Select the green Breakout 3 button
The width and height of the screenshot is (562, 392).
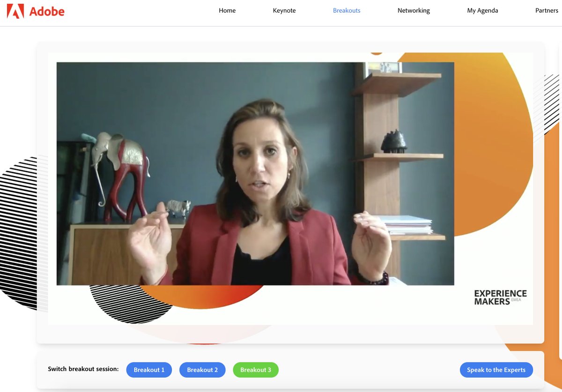pyautogui.click(x=256, y=370)
